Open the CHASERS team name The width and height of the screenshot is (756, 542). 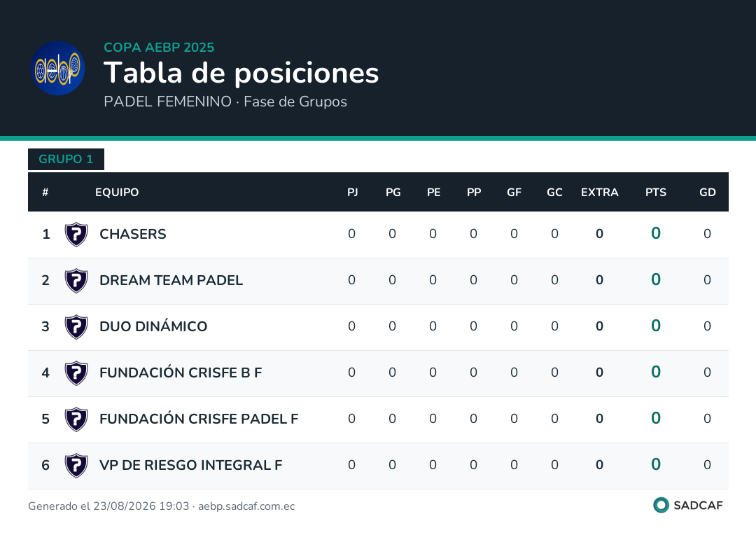[x=132, y=234]
